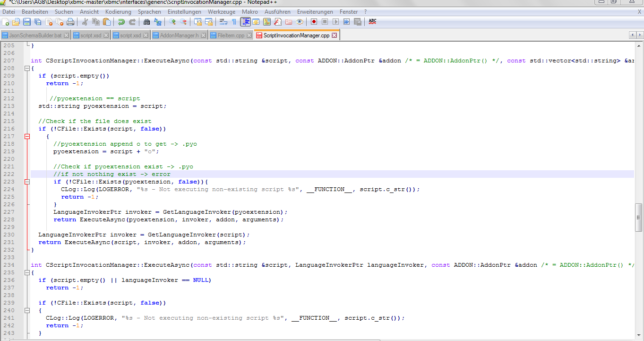
Task: Click line number 222 in the margin
Action: coord(9,174)
